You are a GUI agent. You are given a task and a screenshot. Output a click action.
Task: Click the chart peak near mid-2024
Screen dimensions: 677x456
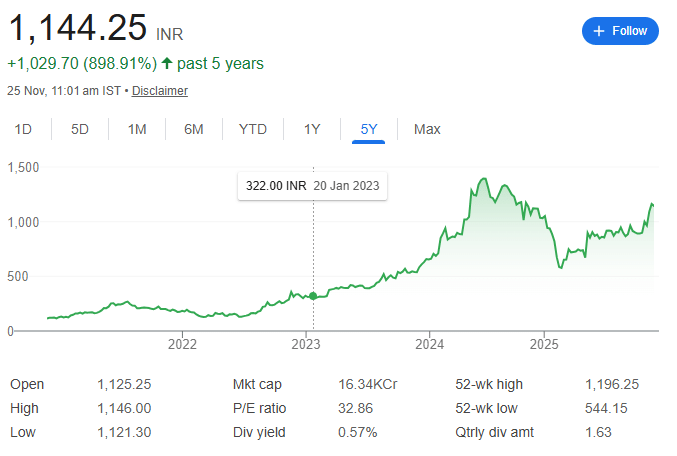coord(483,180)
